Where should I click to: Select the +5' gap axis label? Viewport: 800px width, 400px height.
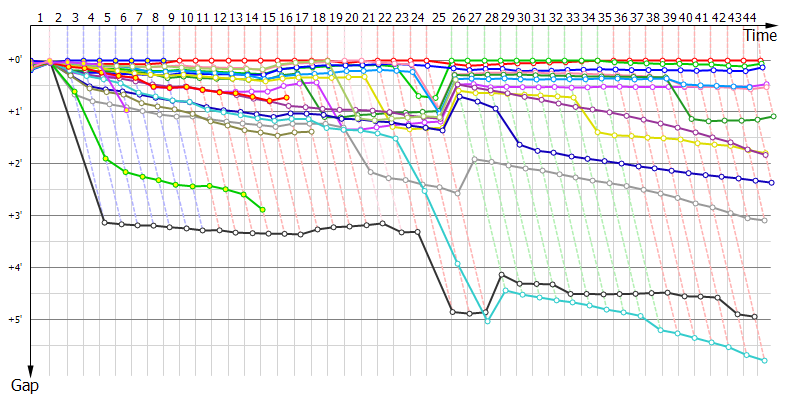(x=14, y=319)
